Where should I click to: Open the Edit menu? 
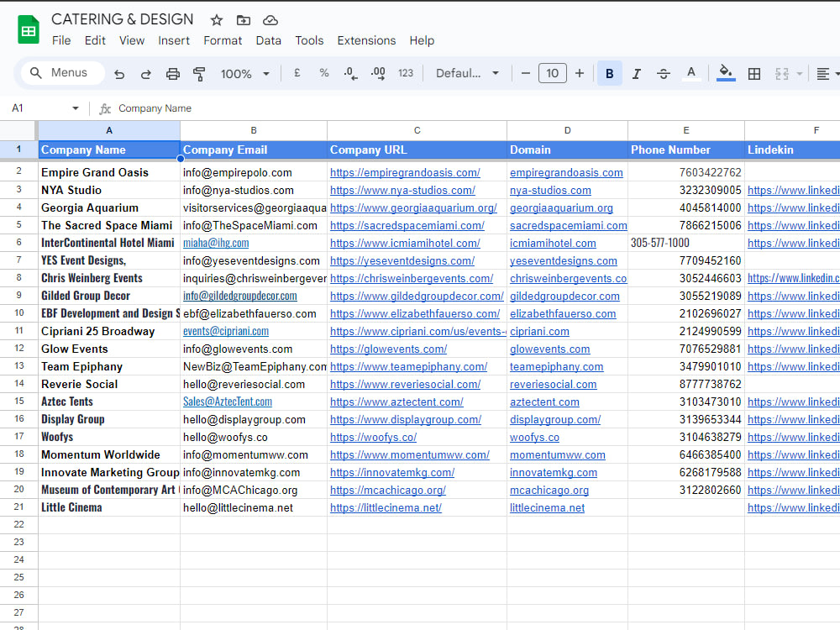point(95,40)
